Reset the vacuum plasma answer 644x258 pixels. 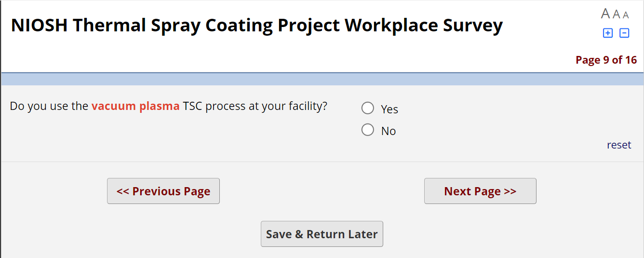click(x=619, y=145)
